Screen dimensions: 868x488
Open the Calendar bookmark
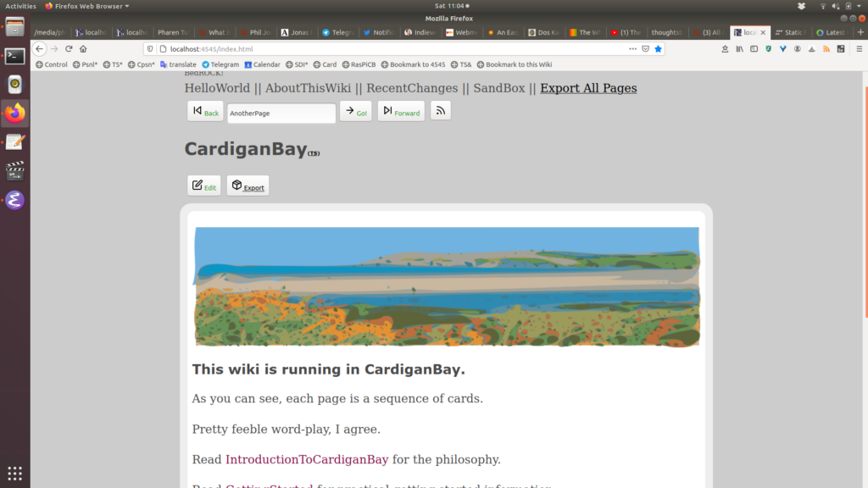(263, 64)
